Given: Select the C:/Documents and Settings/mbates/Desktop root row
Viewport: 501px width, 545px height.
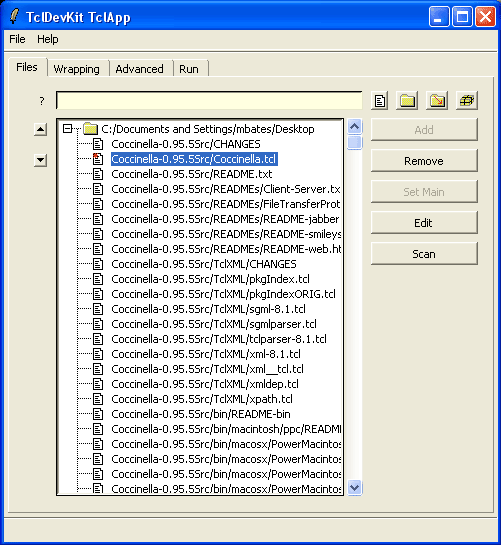Looking at the screenshot, I should pyautogui.click(x=208, y=129).
